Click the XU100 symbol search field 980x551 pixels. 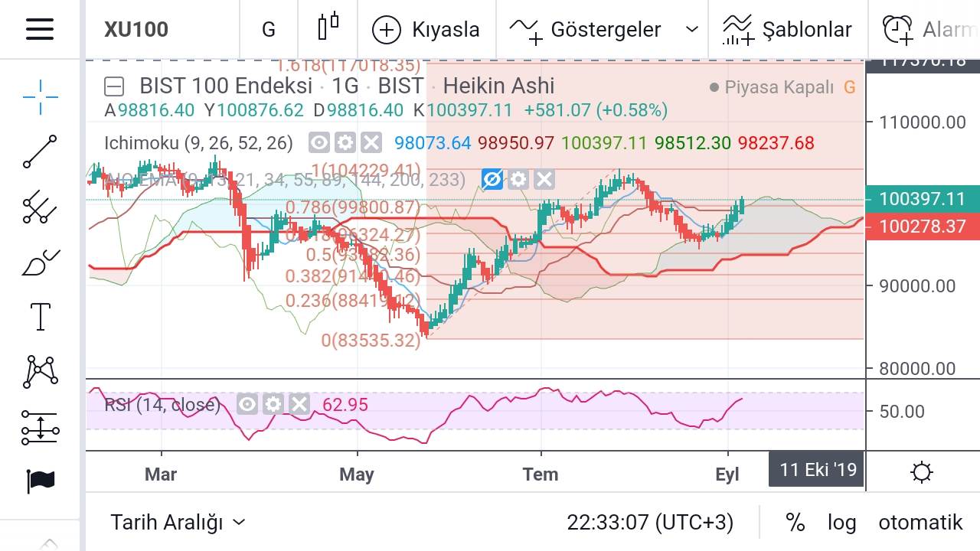click(136, 30)
